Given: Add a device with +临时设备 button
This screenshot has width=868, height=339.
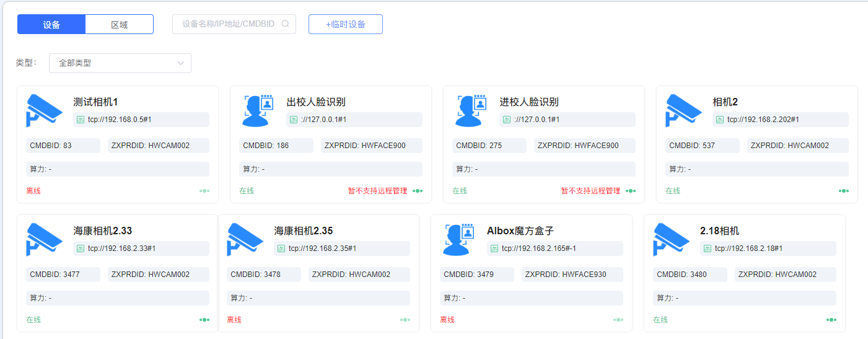Looking at the screenshot, I should [345, 24].
